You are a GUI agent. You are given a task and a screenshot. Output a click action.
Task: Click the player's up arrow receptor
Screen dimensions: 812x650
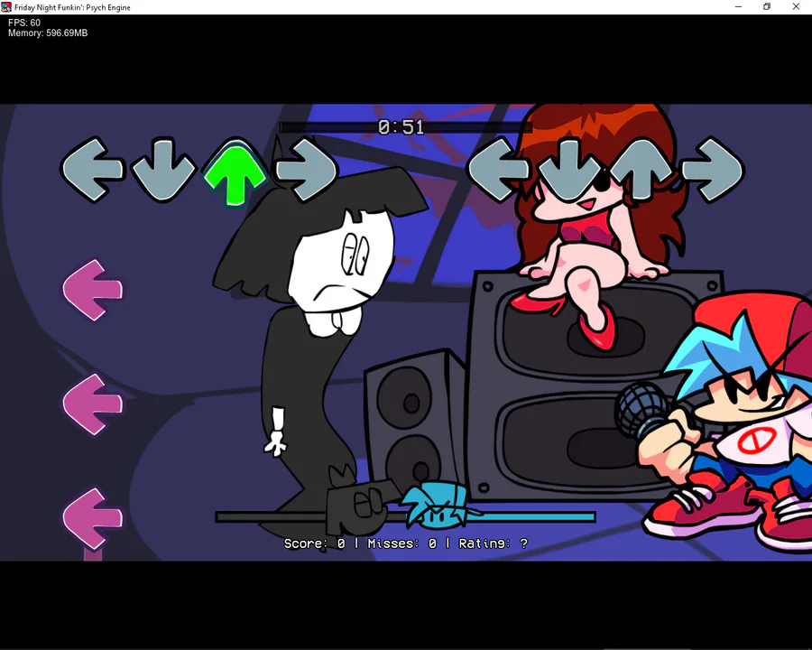tap(641, 170)
